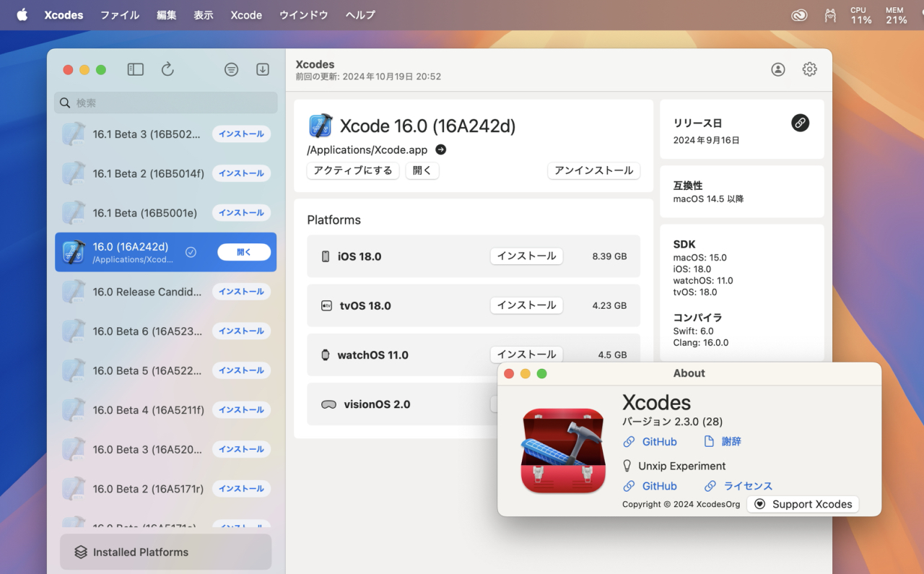Install 16.1 Beta (16B5001e)
This screenshot has height=574, width=924.
241,213
